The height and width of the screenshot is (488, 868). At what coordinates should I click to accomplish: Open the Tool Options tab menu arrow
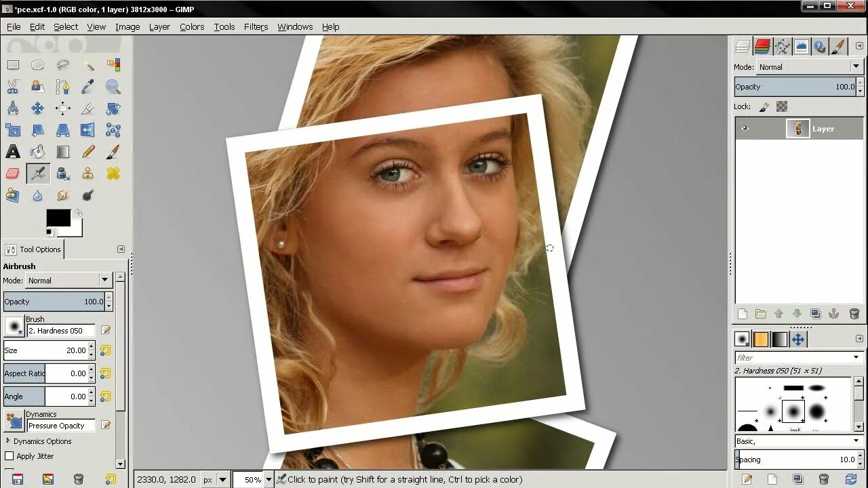(x=121, y=249)
